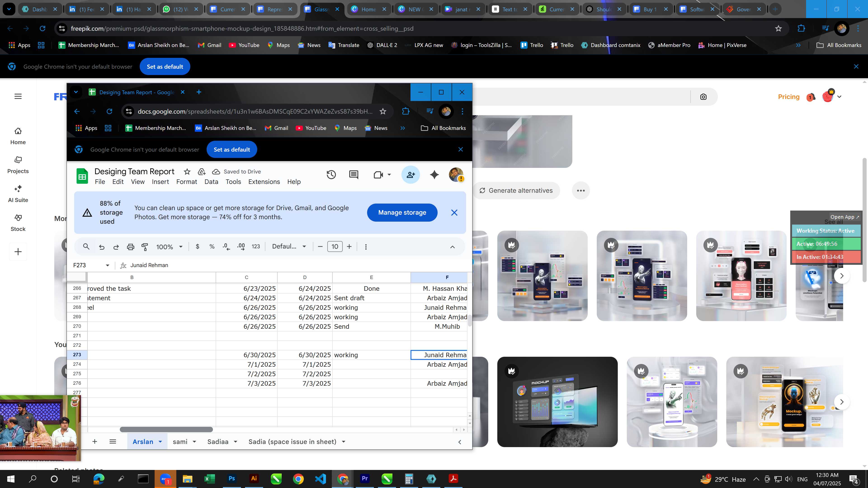Click the camera search icon on Freepik

703,97
